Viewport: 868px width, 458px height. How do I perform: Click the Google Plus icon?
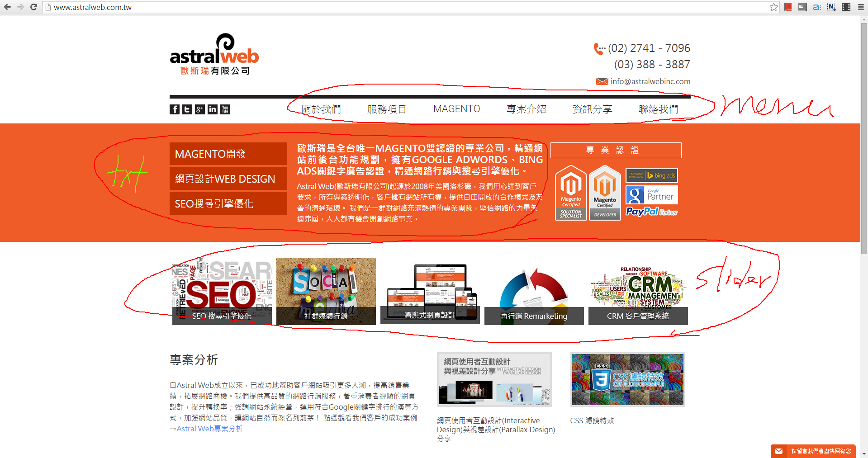click(200, 109)
